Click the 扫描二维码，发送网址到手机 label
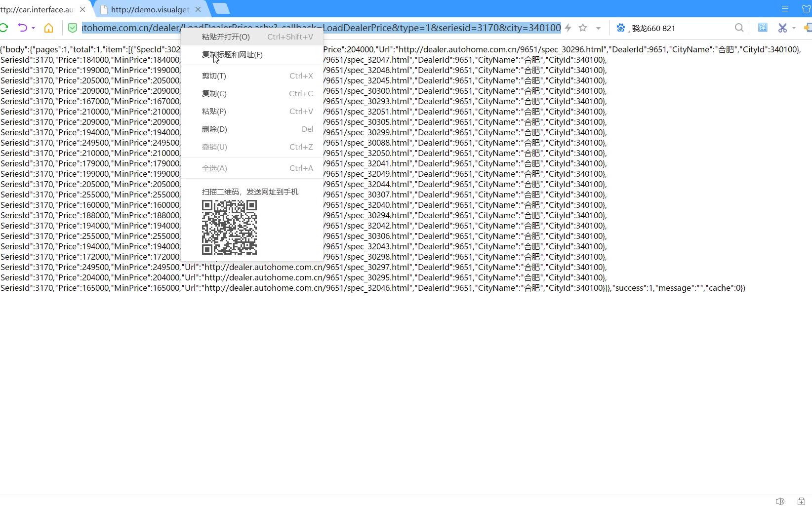812x507 pixels. click(250, 192)
